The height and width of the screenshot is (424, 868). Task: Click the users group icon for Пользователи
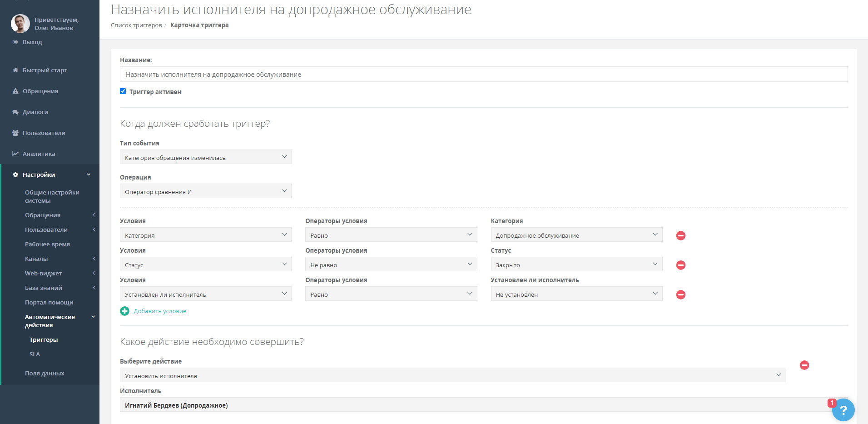tap(15, 133)
